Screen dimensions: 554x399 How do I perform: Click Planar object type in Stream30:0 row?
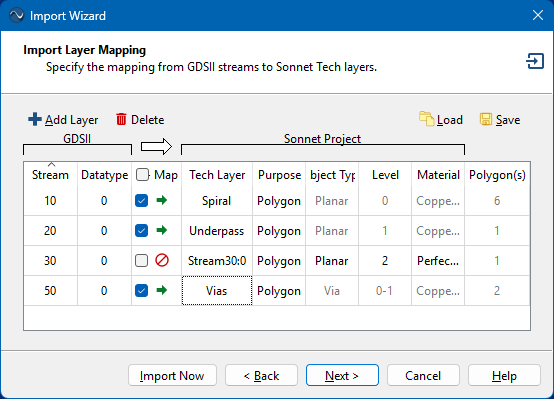332,261
